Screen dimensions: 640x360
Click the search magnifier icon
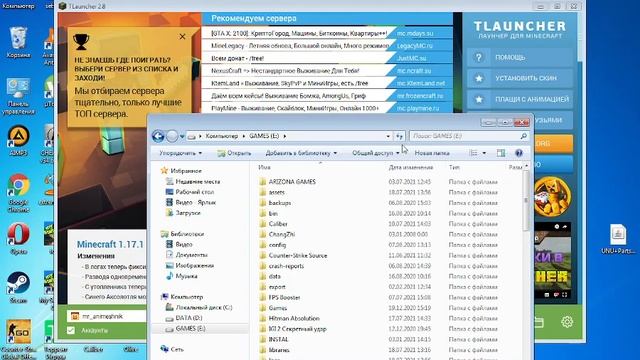523,136
